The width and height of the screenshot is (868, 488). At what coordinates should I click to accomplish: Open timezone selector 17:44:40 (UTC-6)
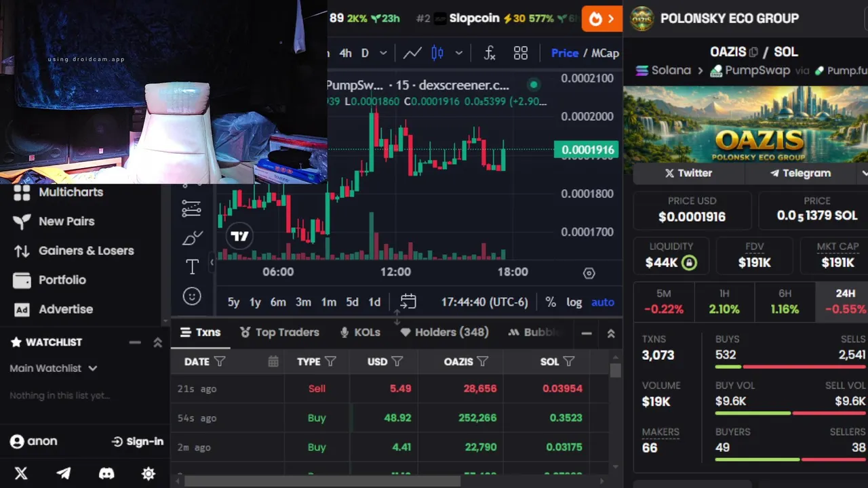pyautogui.click(x=484, y=302)
